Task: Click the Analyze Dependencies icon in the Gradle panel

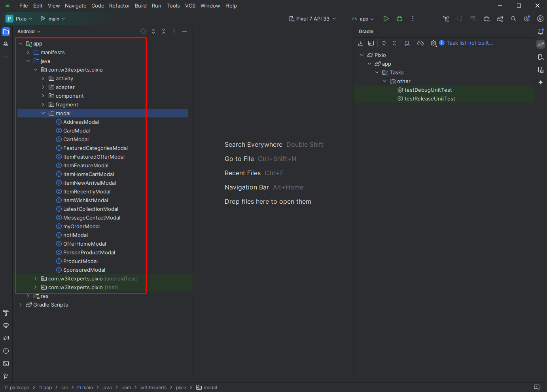Action: (x=407, y=43)
